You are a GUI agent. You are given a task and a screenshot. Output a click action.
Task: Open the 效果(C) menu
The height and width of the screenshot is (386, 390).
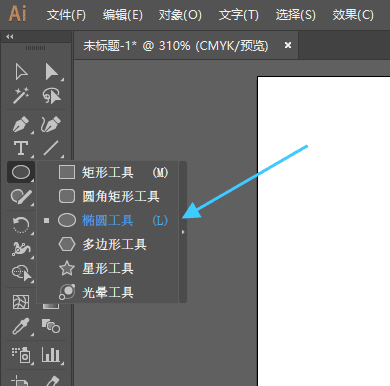click(x=353, y=15)
